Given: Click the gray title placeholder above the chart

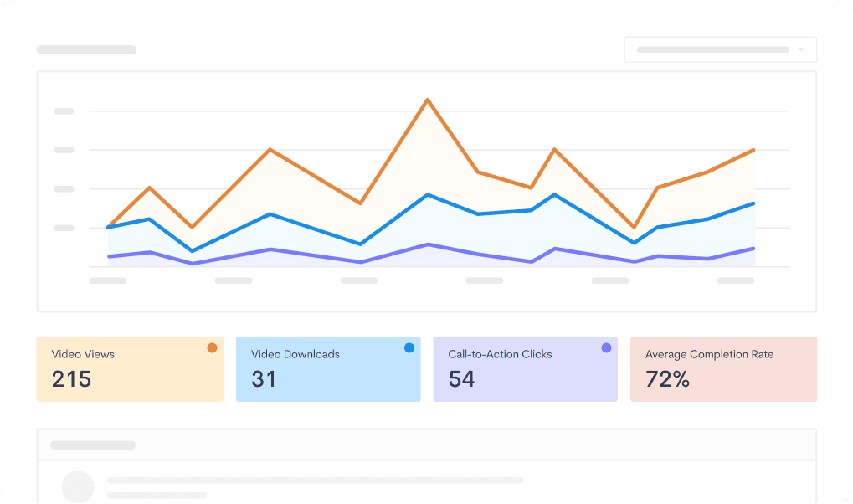Looking at the screenshot, I should [86, 49].
